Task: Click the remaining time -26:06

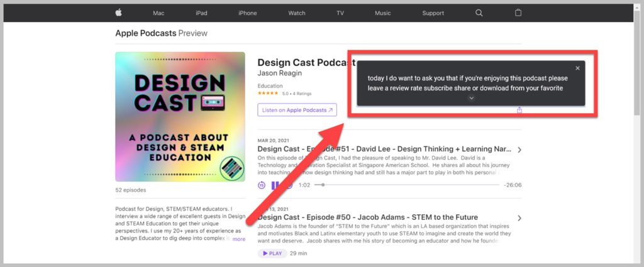Action: coord(513,185)
